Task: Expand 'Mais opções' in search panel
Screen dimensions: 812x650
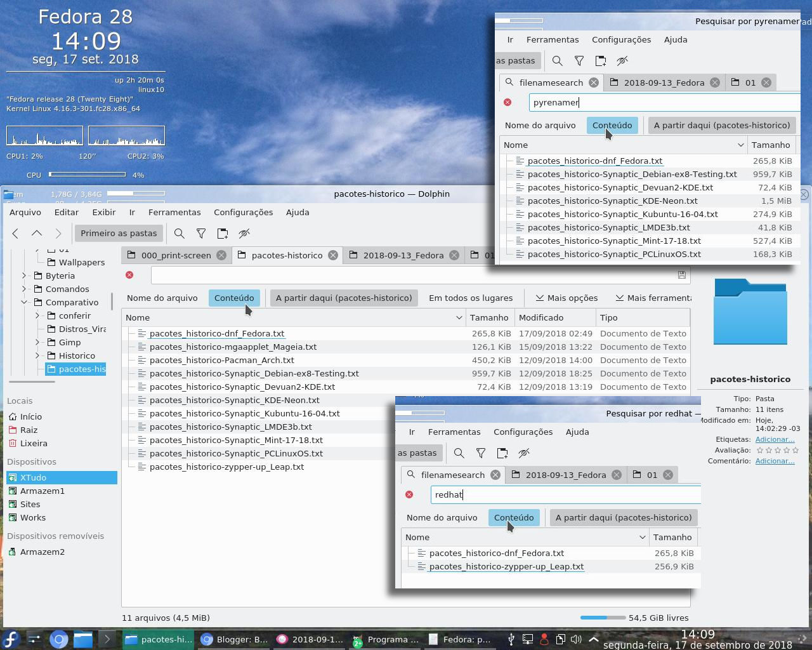Action: tap(566, 298)
